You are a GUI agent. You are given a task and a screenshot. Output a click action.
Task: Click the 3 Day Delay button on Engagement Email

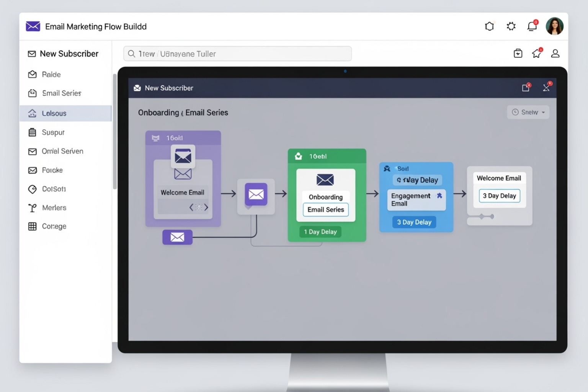point(414,222)
